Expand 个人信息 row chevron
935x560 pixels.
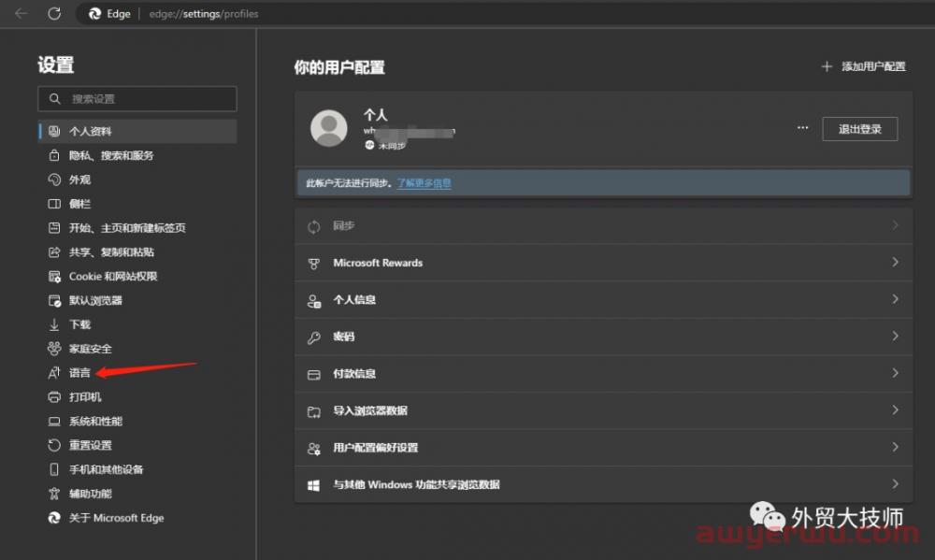(895, 299)
